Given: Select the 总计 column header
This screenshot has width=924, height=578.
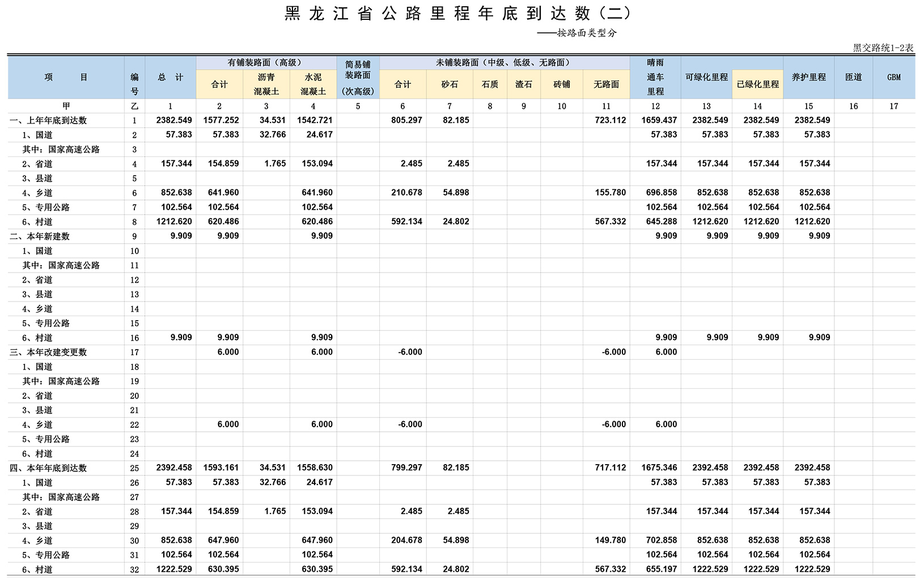Looking at the screenshot, I should (171, 77).
